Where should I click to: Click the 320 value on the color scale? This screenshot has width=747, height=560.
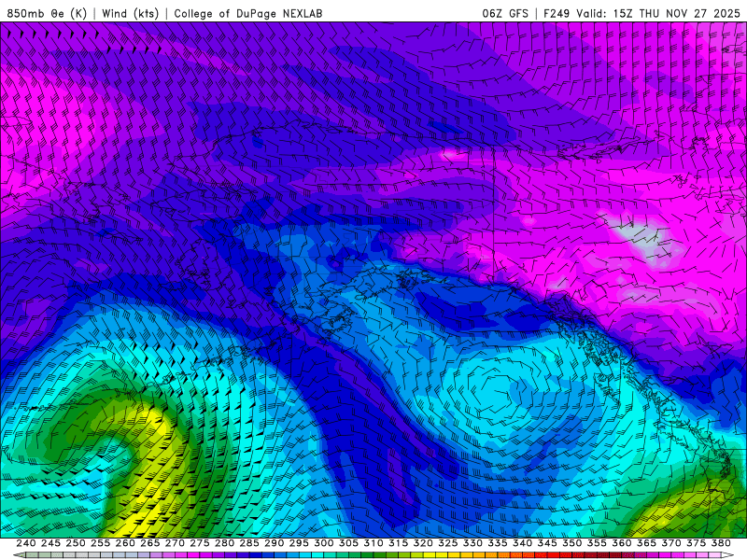coord(423,543)
